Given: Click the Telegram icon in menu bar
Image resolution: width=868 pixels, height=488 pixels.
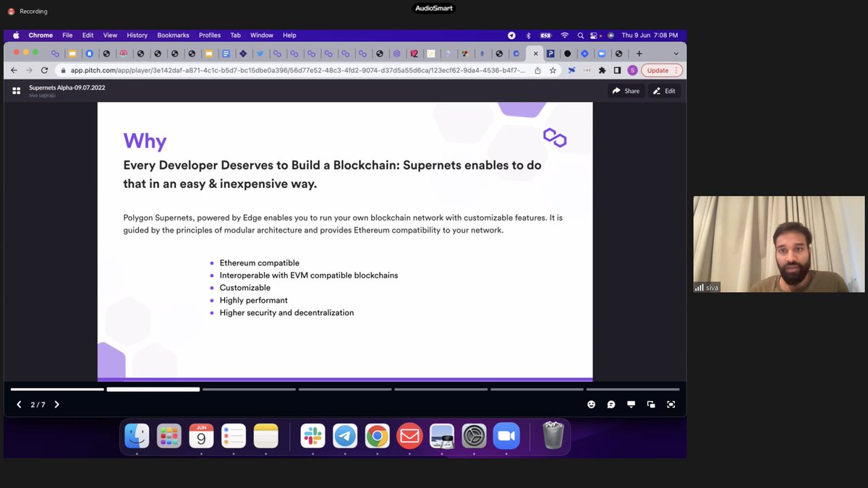Looking at the screenshot, I should [x=511, y=35].
